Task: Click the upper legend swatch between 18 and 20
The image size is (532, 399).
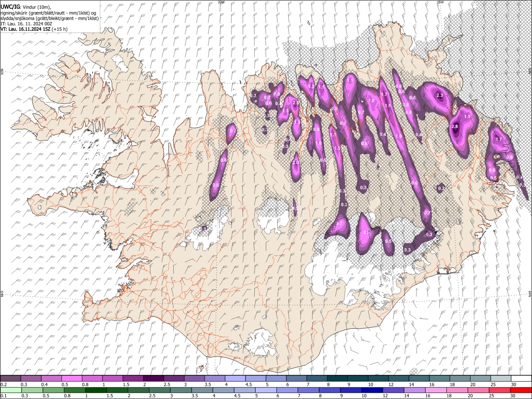Action: tap(460, 379)
